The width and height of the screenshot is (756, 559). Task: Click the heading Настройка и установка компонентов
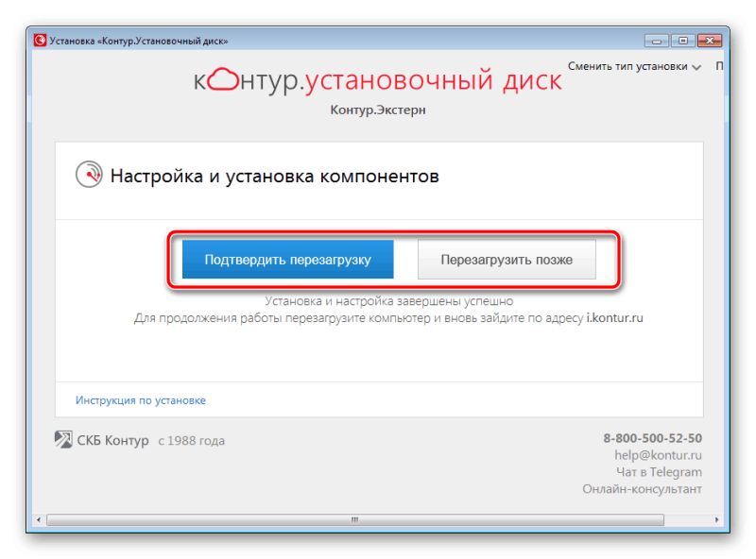coord(274,176)
